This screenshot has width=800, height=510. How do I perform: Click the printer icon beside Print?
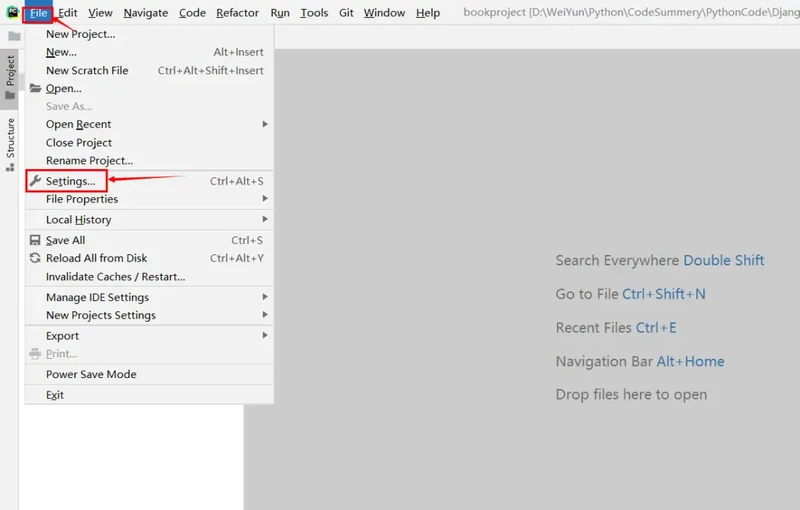(x=35, y=354)
